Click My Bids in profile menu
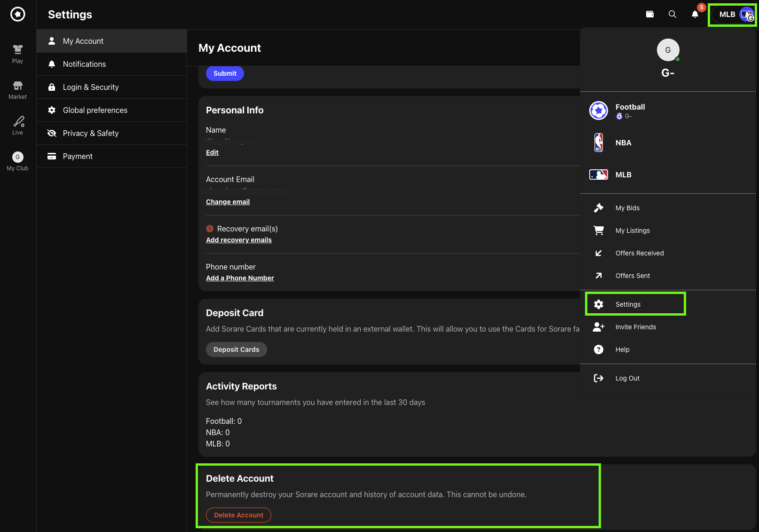759x532 pixels. [x=627, y=208]
